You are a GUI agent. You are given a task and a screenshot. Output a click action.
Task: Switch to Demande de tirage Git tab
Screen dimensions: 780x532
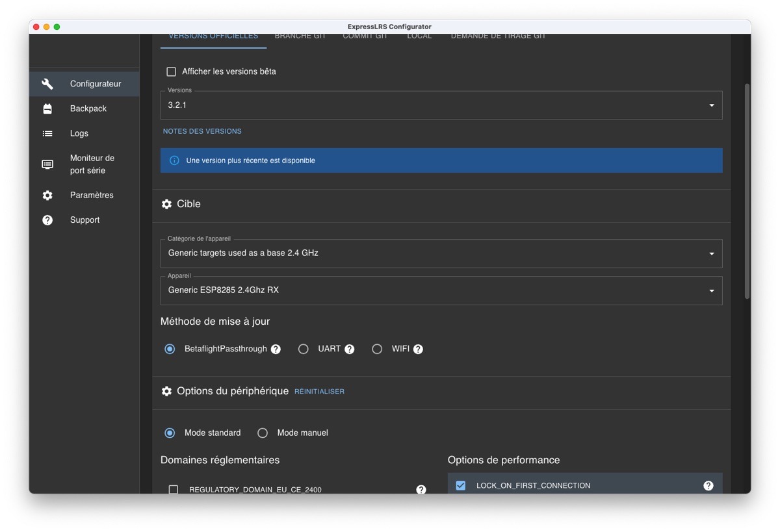coord(499,37)
